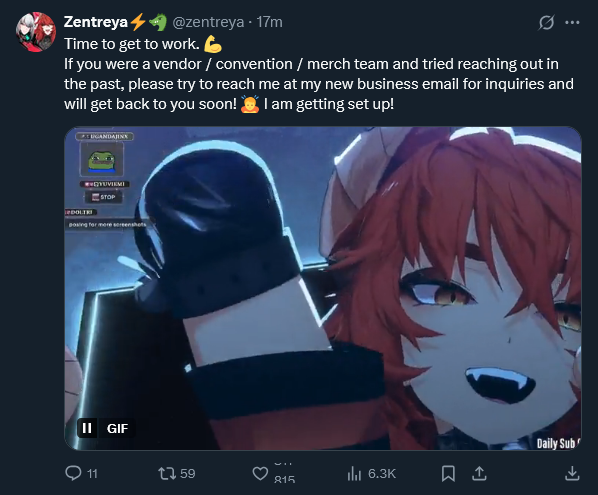Click the pepe frog emote in GIF
The width and height of the screenshot is (598, 495).
coord(101,160)
